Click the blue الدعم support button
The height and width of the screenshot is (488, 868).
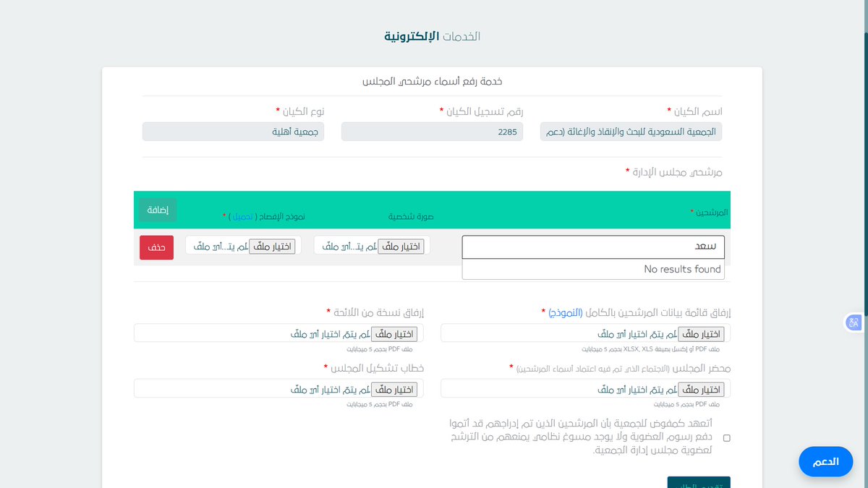825,461
